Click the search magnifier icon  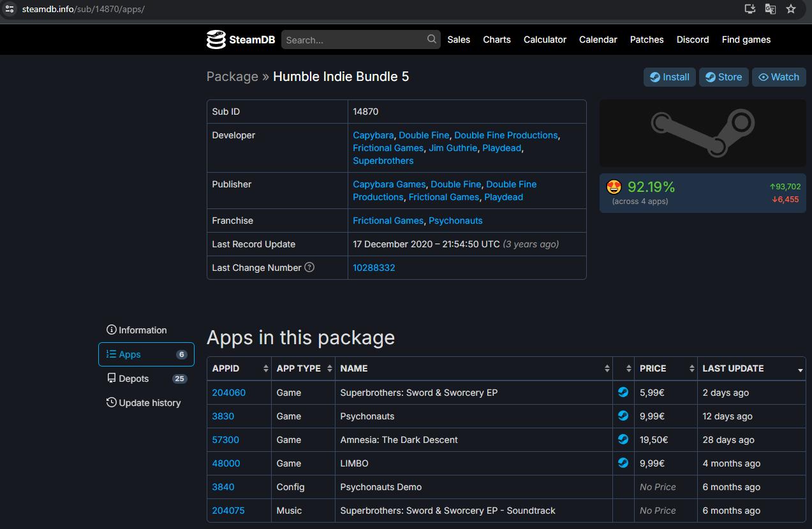pyautogui.click(x=432, y=40)
